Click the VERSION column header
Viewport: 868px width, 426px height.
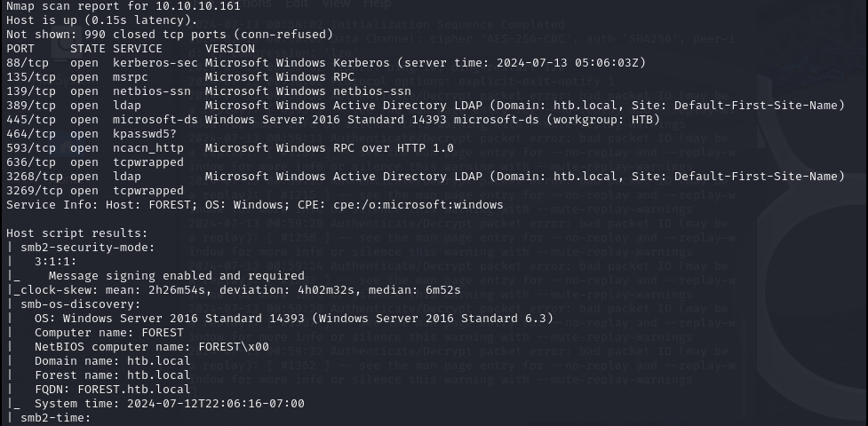(x=230, y=49)
